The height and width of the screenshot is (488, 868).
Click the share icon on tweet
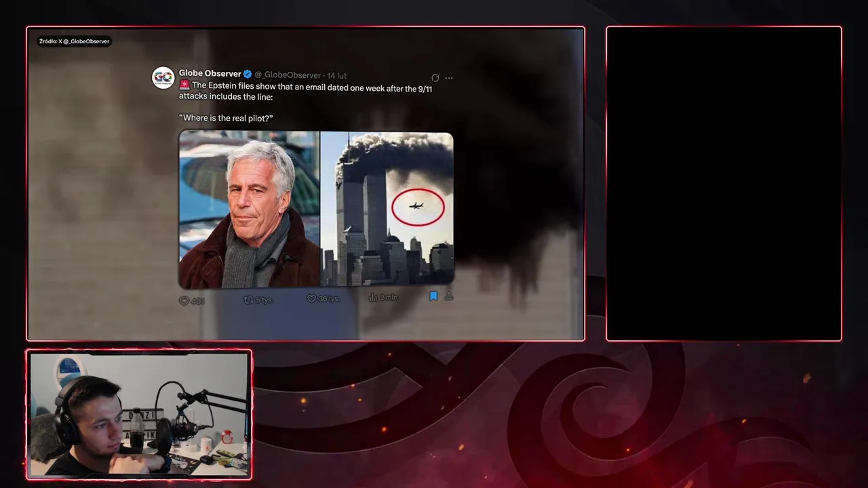coord(448,296)
